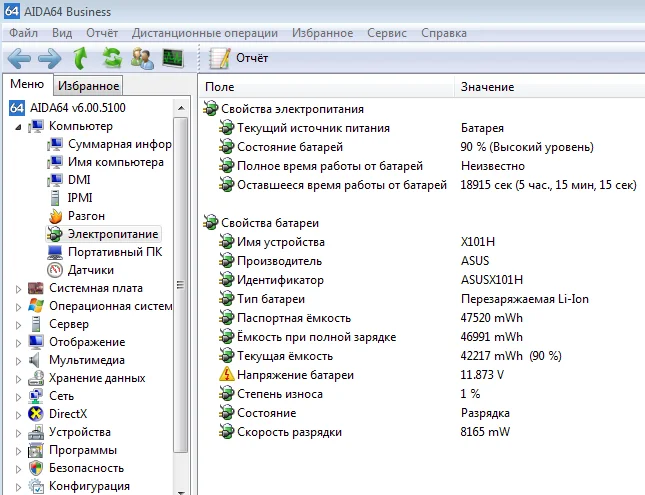Click the Хранение данных drive icon

36,378
